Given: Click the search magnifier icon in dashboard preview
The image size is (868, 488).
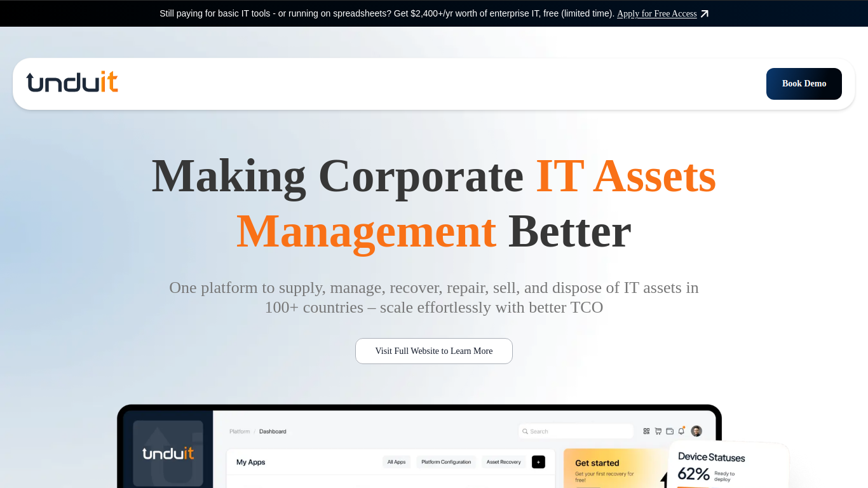Looking at the screenshot, I should point(525,431).
